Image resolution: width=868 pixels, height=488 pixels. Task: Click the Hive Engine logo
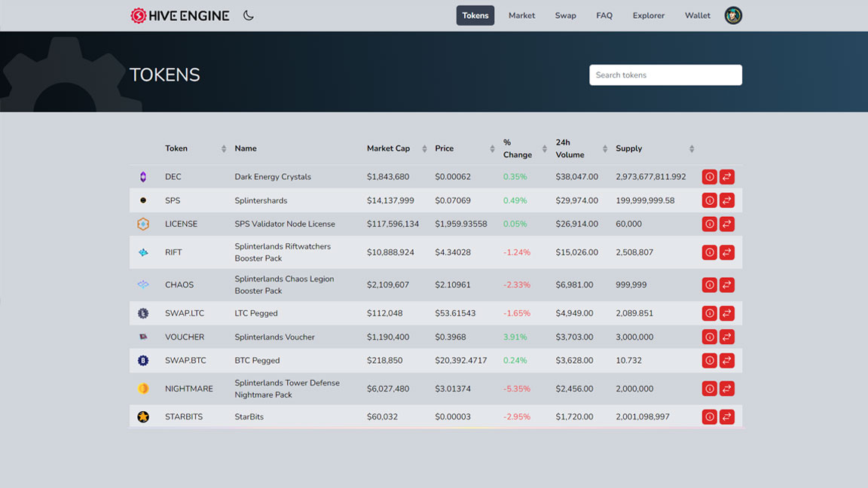coord(179,16)
